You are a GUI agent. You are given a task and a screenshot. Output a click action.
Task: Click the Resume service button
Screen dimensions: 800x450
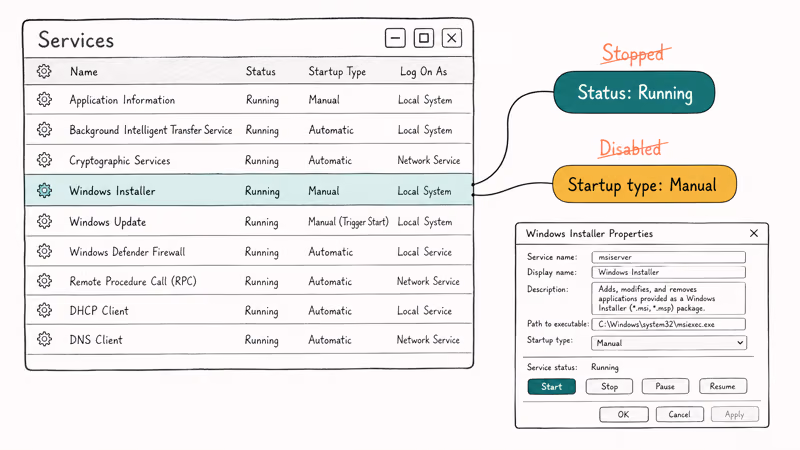pos(722,386)
